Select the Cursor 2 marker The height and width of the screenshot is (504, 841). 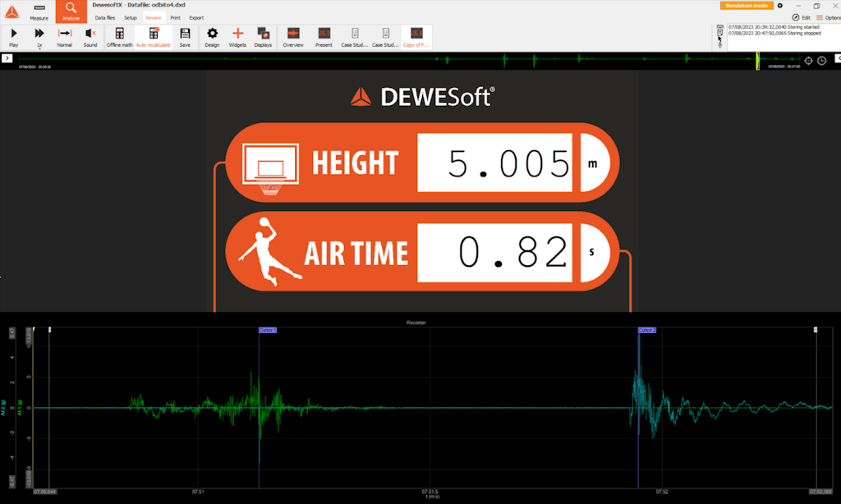click(x=647, y=330)
